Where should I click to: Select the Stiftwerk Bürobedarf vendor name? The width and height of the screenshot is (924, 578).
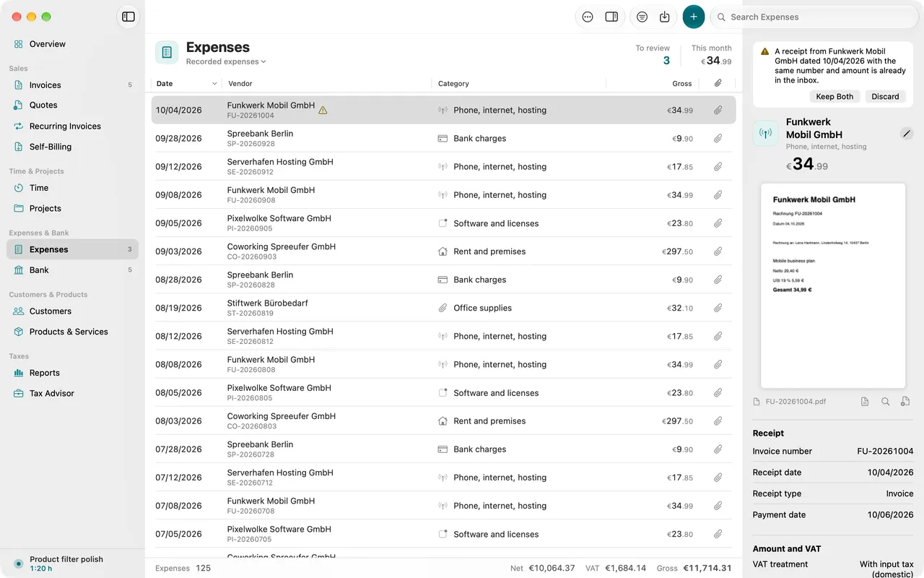pos(267,303)
